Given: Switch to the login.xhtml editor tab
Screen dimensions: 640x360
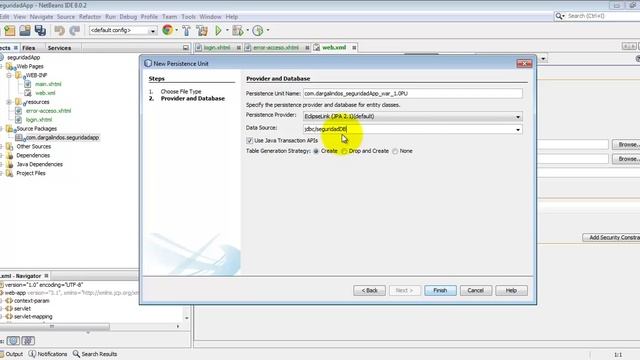Looking at the screenshot, I should click(217, 48).
